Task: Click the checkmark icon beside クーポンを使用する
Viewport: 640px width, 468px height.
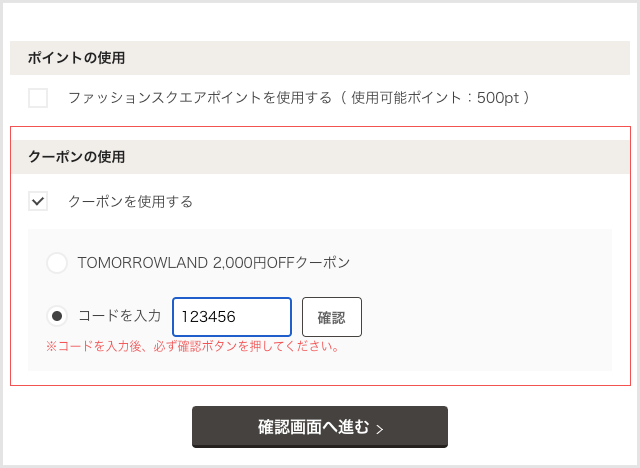Action: 38,201
